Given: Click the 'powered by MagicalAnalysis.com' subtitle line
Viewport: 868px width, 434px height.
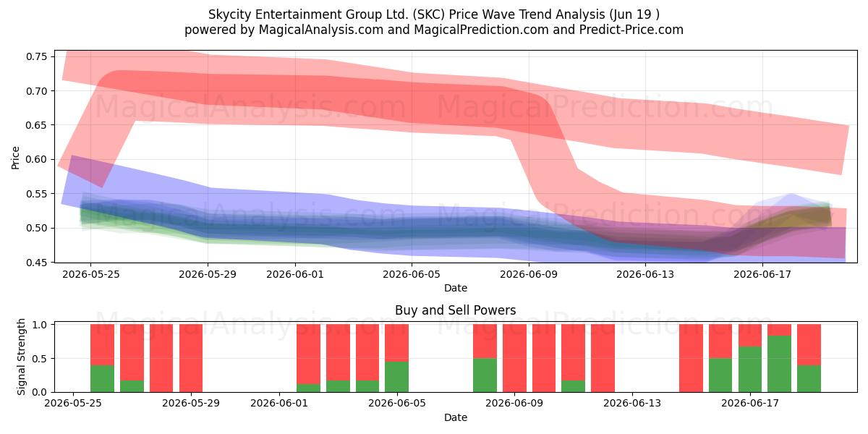Looking at the screenshot, I should [x=434, y=30].
